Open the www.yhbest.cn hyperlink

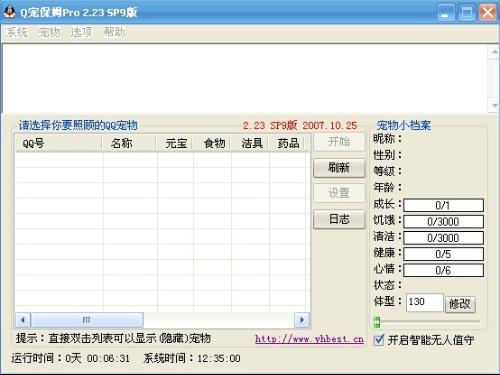point(309,339)
